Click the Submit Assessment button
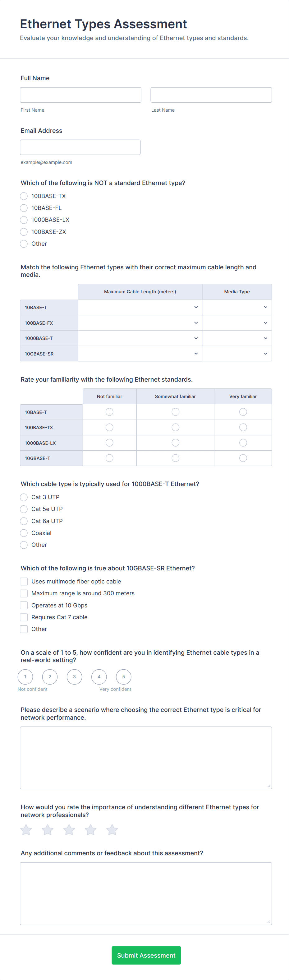This screenshot has width=289, height=980. pos(146,955)
